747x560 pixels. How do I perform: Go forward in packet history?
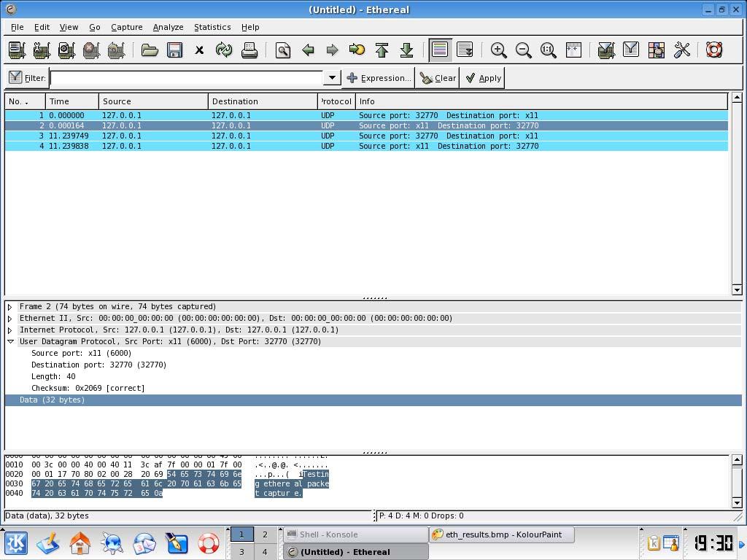tap(333, 50)
